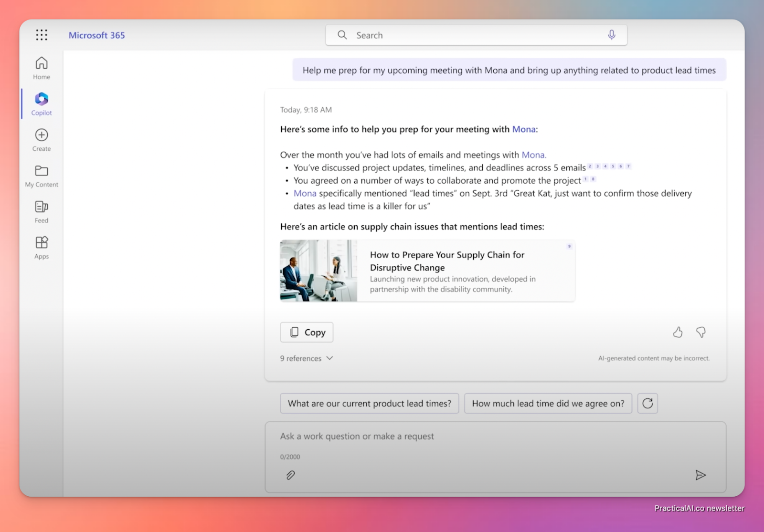Open Apps in the sidebar

pyautogui.click(x=42, y=248)
